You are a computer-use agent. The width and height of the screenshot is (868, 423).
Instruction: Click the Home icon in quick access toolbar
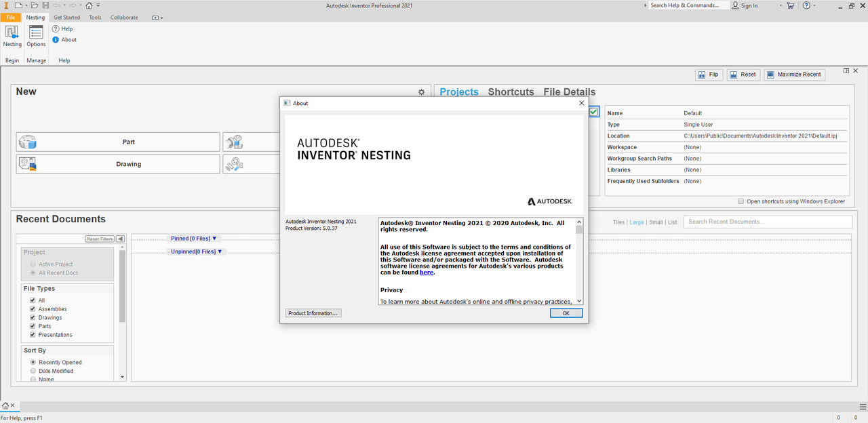click(89, 5)
